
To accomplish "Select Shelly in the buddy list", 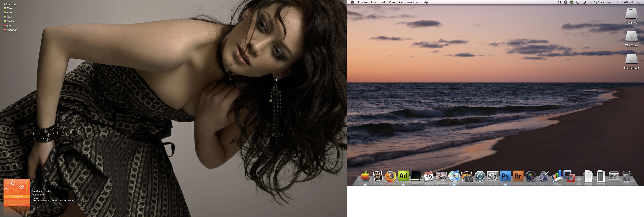I will [x=9, y=21].
